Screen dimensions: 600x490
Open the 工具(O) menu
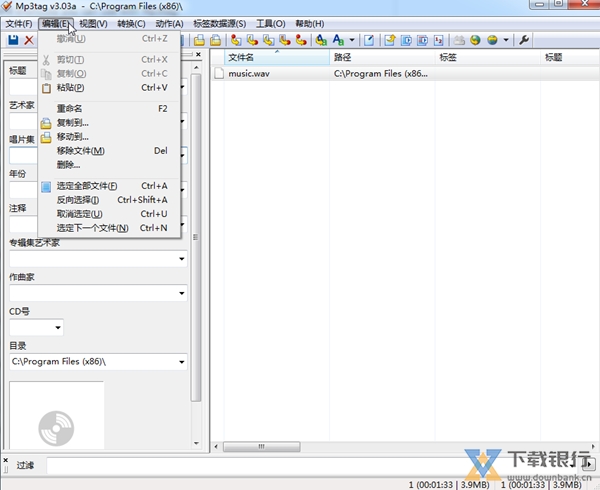(271, 24)
